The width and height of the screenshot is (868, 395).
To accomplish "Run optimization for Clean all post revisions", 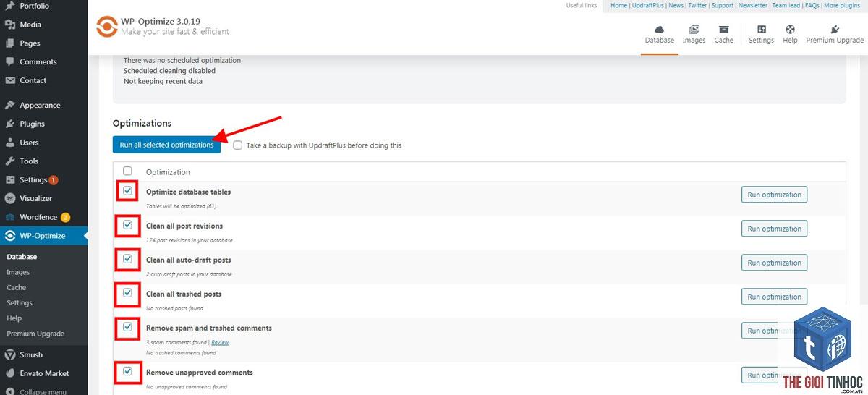I will (x=774, y=229).
